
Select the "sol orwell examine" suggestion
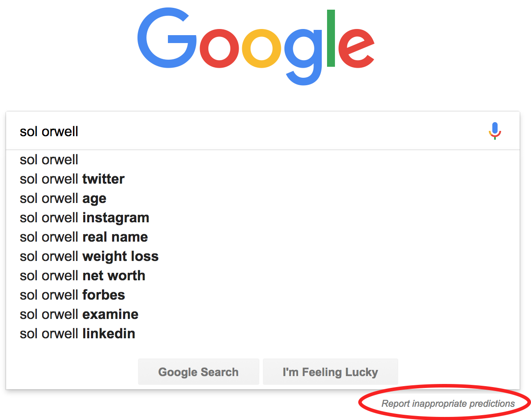click(263, 314)
